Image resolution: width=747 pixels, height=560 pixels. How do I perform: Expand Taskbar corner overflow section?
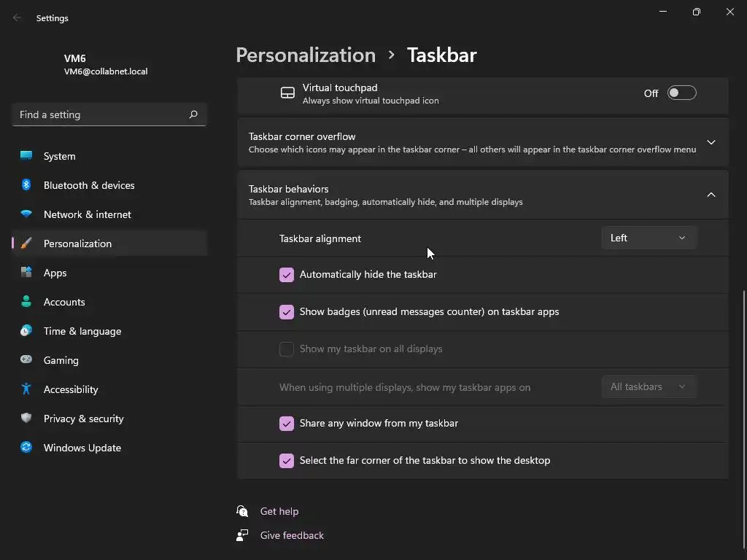711,142
